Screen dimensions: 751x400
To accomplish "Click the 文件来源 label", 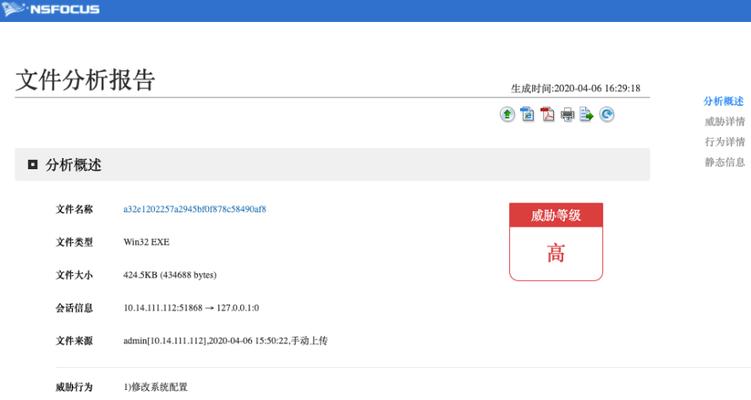I will tap(74, 341).
